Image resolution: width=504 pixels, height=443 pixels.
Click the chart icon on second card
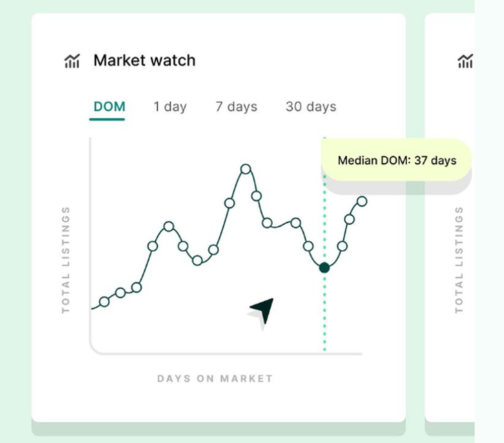(x=465, y=61)
